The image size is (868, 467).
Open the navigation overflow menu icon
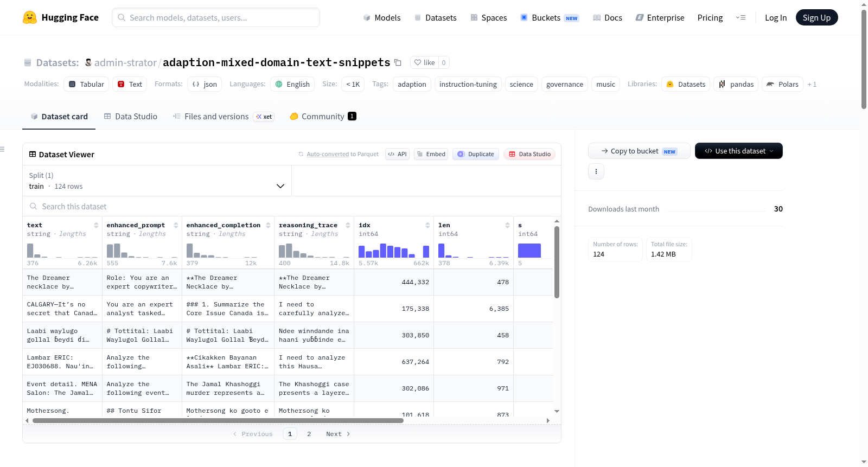pyautogui.click(x=741, y=17)
